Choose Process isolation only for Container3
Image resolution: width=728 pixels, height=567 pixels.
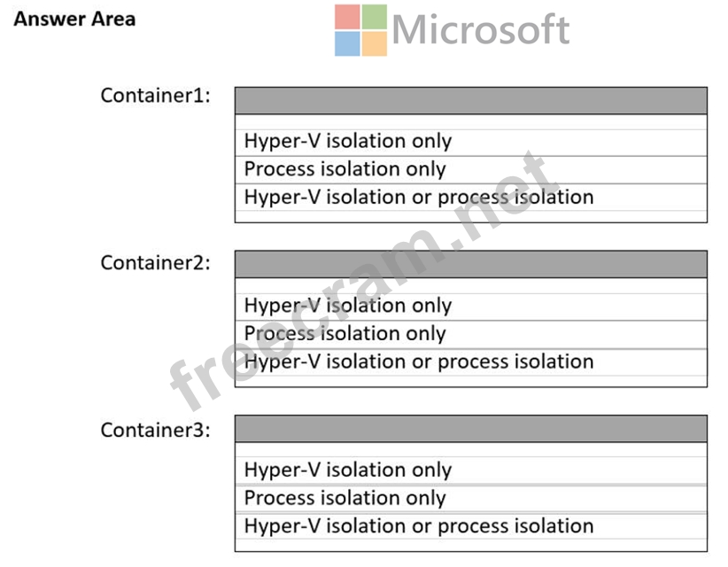[345, 498]
